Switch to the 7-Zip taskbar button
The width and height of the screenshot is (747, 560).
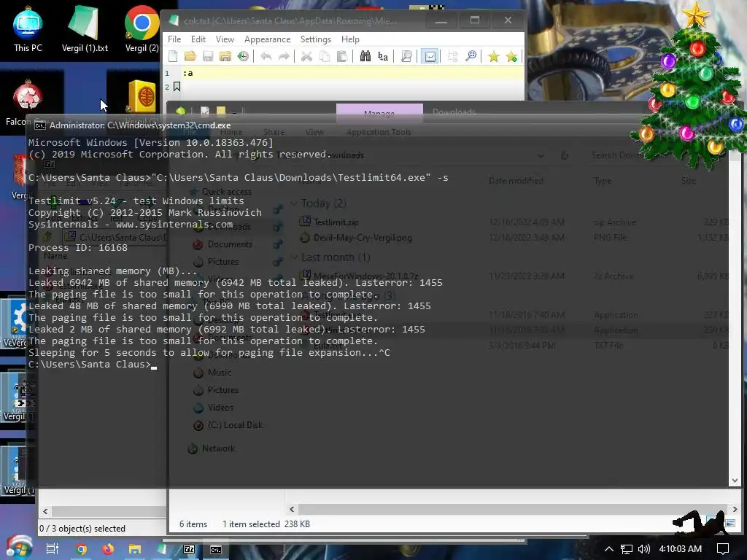189,550
